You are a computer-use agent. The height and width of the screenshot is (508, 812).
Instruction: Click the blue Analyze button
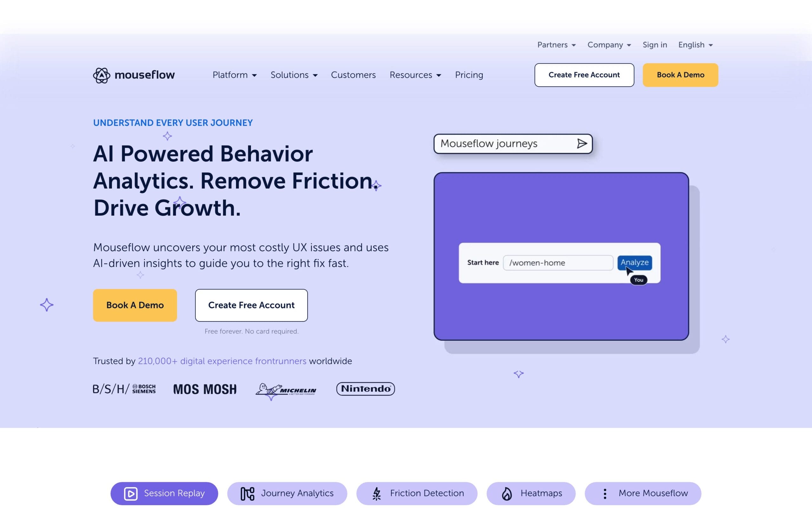coord(634,262)
